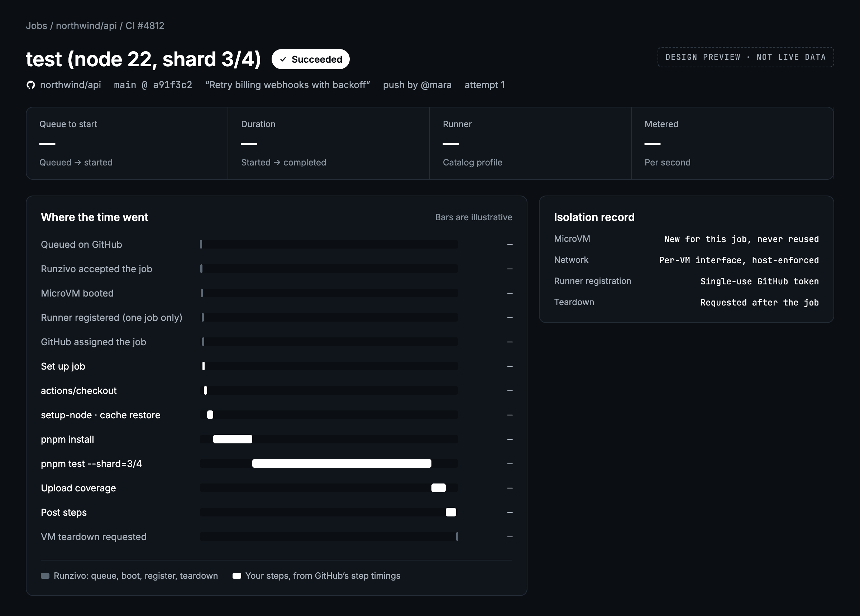This screenshot has height=616, width=860.
Task: Click the "Bars are illustrative" note
Action: [x=474, y=217]
